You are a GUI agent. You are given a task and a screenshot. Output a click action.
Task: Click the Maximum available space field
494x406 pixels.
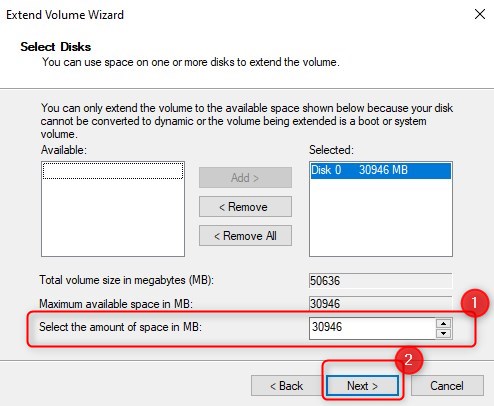click(x=381, y=304)
